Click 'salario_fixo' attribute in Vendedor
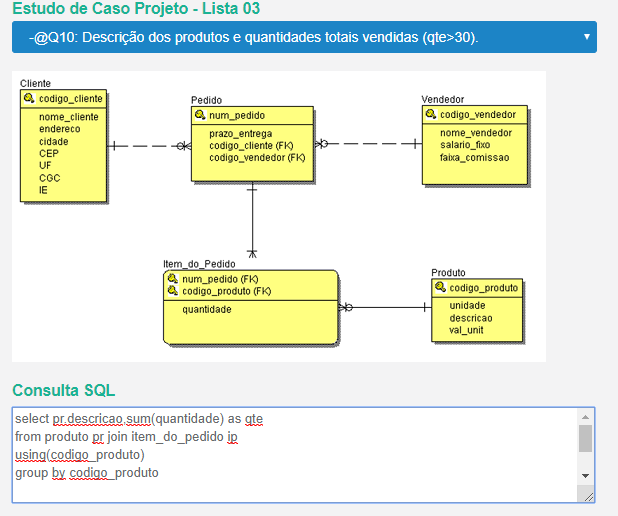The height and width of the screenshot is (516, 618). (x=465, y=145)
